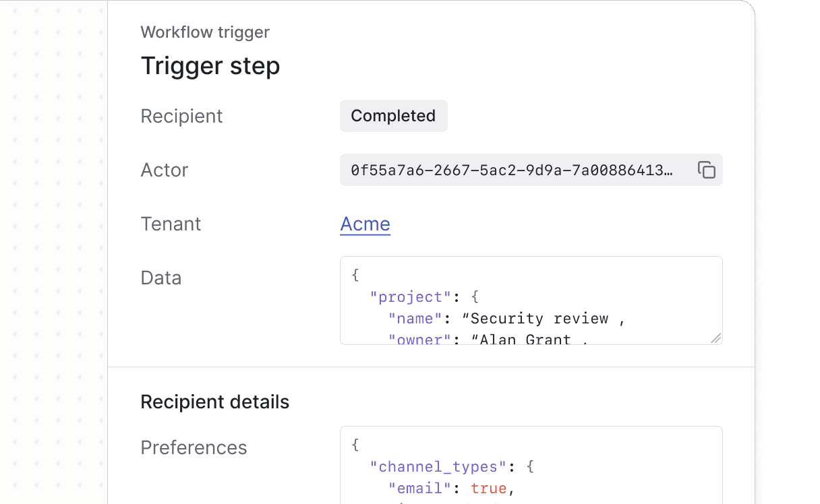This screenshot has height=504, width=820.
Task: Collapse the Recipient details section
Action: coord(214,402)
